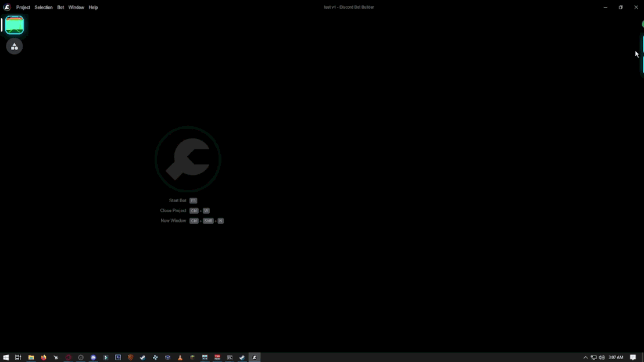
Task: Click the Brave browser taskbar icon
Action: click(131, 357)
